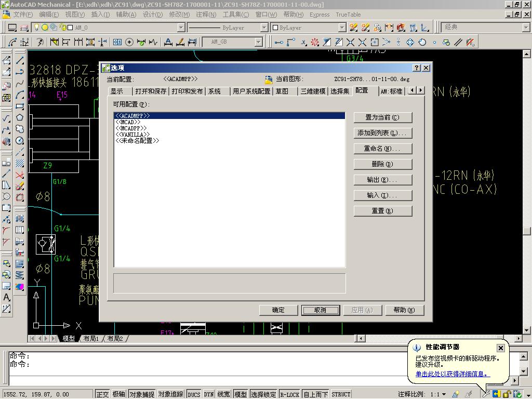Switch to 打开和保存 tab
The width and height of the screenshot is (532, 399).
click(151, 91)
